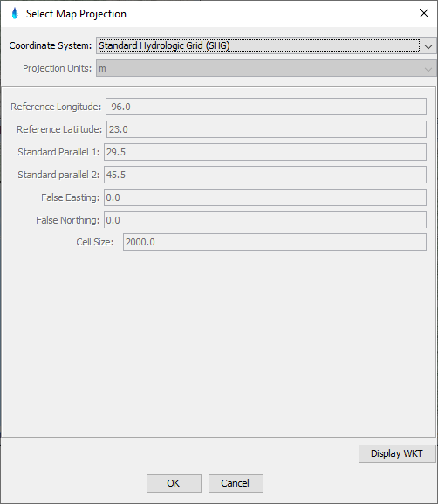Click the Reference Longitude field
The height and width of the screenshot is (504, 438).
coord(266,107)
